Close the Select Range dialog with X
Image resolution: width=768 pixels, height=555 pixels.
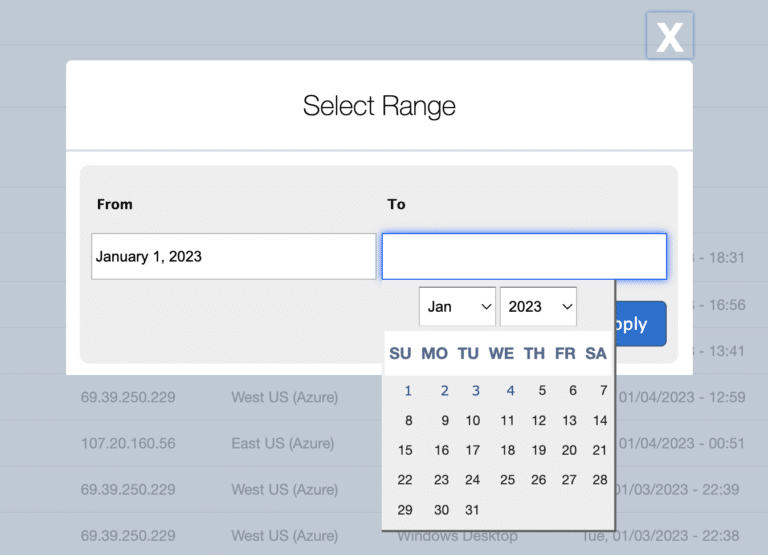(669, 37)
